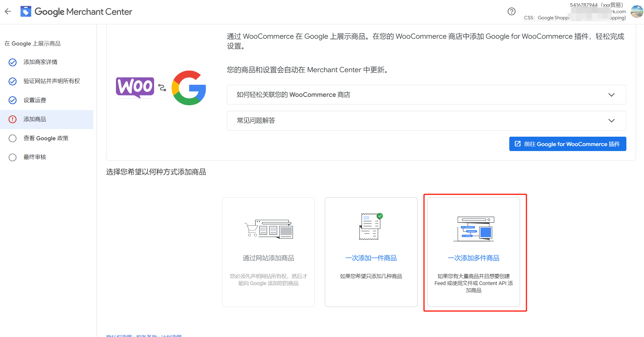This screenshot has height=337, width=644.
Task: Click the CSS: Google Shopping account info
Action: [x=575, y=18]
